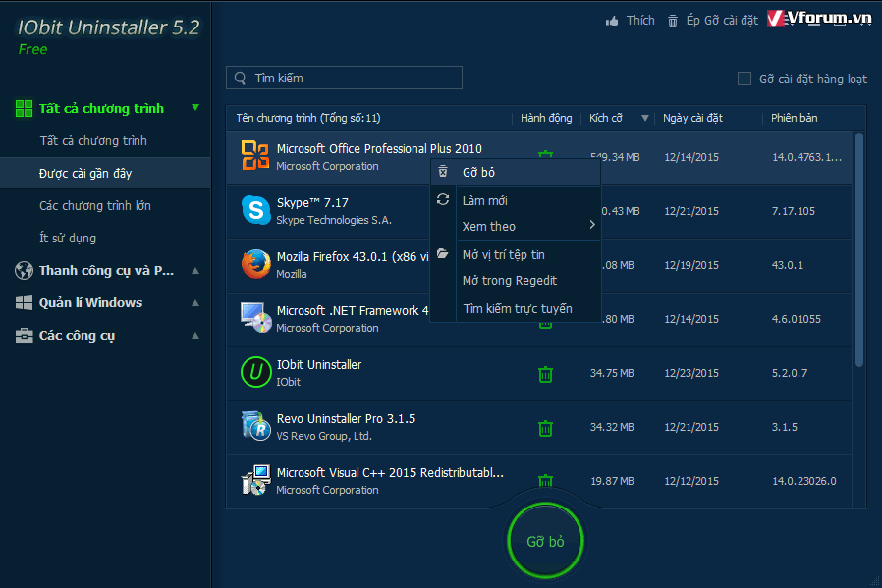Open the Tất cả chương trình sub-item
The width and height of the screenshot is (882, 588).
pos(93,141)
